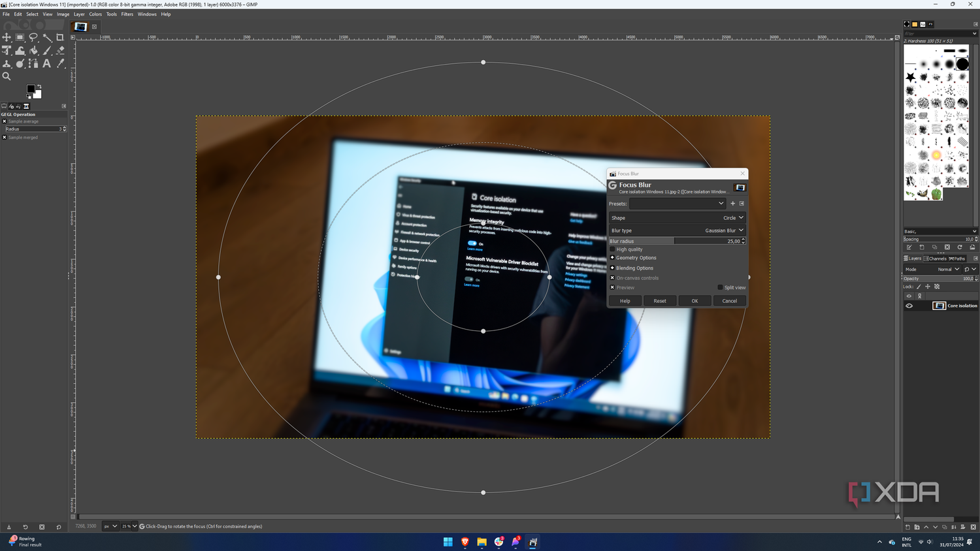Click the foreground color black swatch

coord(30,89)
